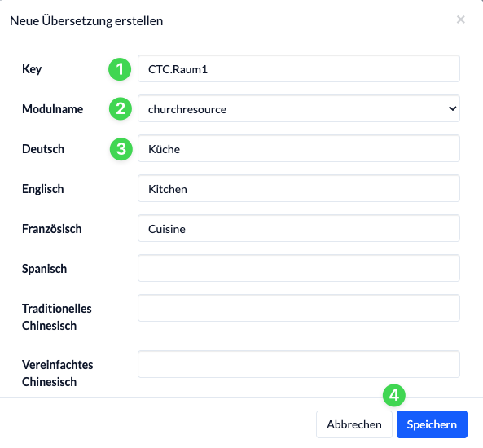Screen dimensions: 483x448
Task: Save translation with Speichern button
Action: pos(432,424)
